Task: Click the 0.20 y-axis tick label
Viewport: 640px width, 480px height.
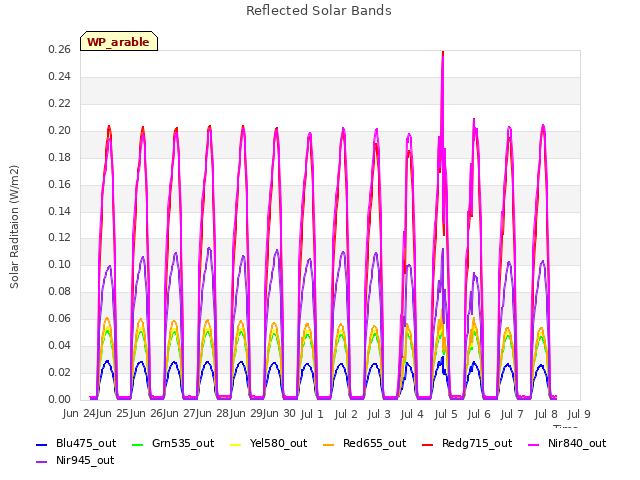Action: tap(59, 131)
